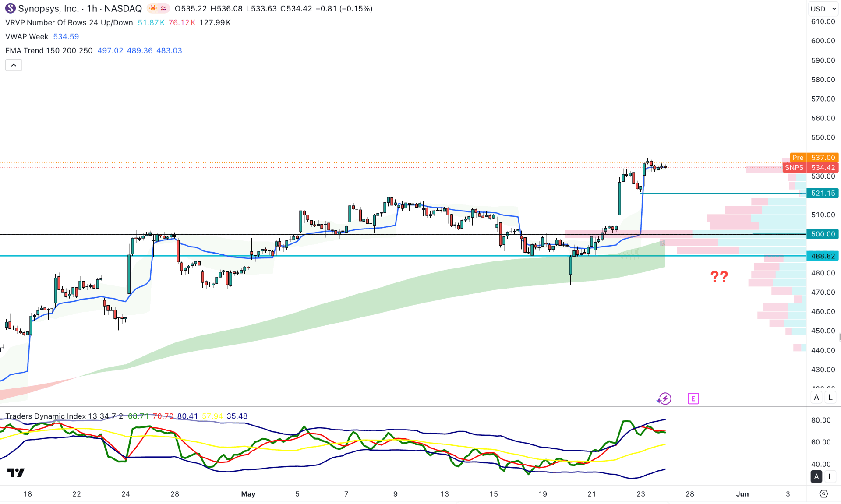Toggle auto scale A on the indicator pane
The height and width of the screenshot is (504, 841).
coord(816,477)
